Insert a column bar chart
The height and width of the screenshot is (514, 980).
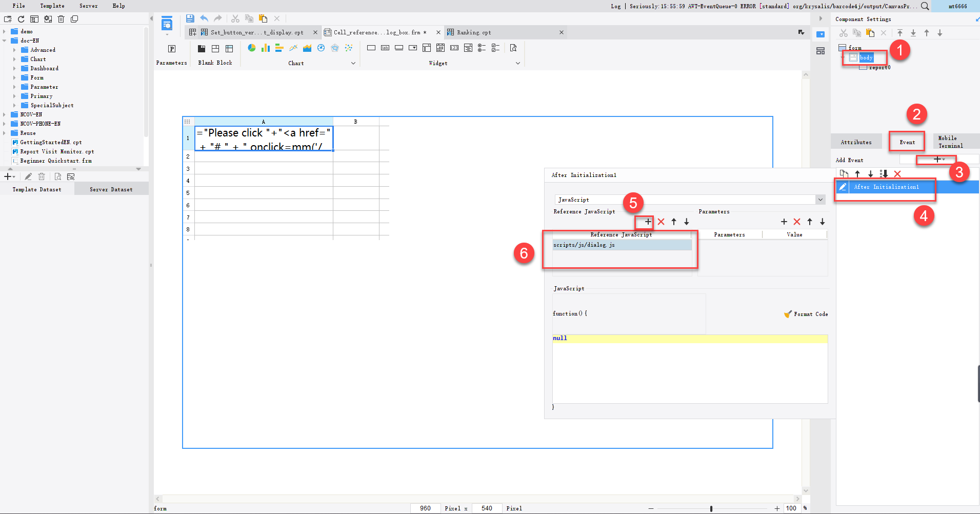(x=266, y=48)
